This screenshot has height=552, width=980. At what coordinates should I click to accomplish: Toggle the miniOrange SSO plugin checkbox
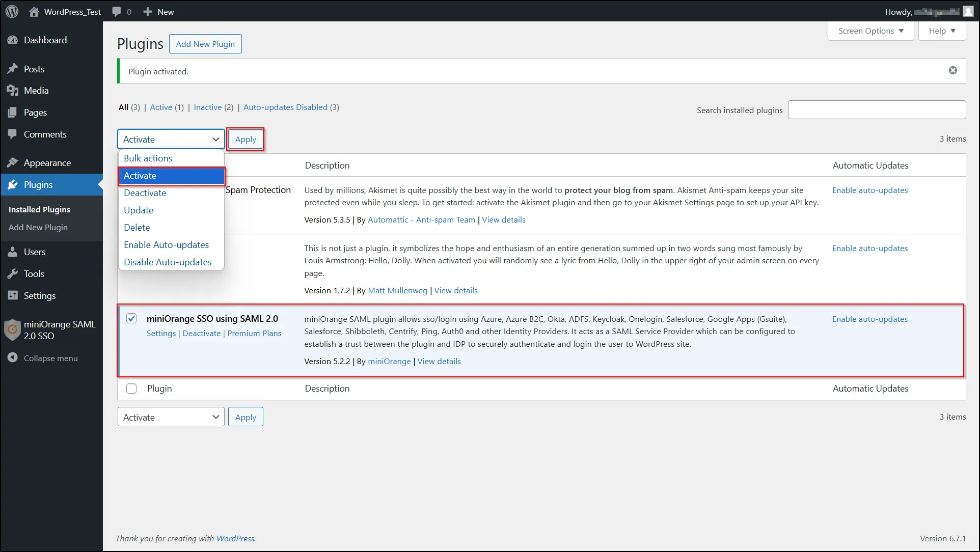131,318
